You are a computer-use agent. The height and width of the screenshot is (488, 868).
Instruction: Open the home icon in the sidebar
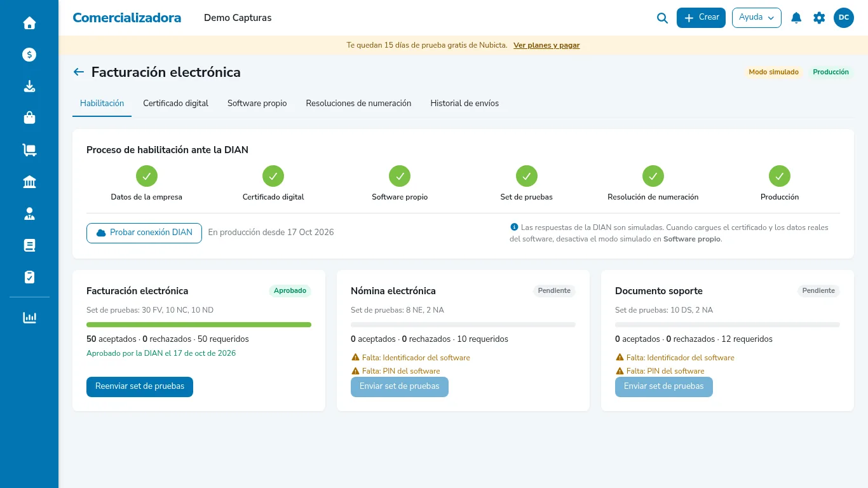(x=29, y=23)
